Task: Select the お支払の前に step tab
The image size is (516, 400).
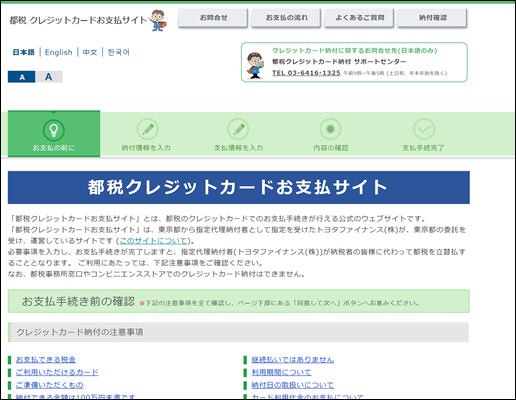Action: [x=54, y=134]
